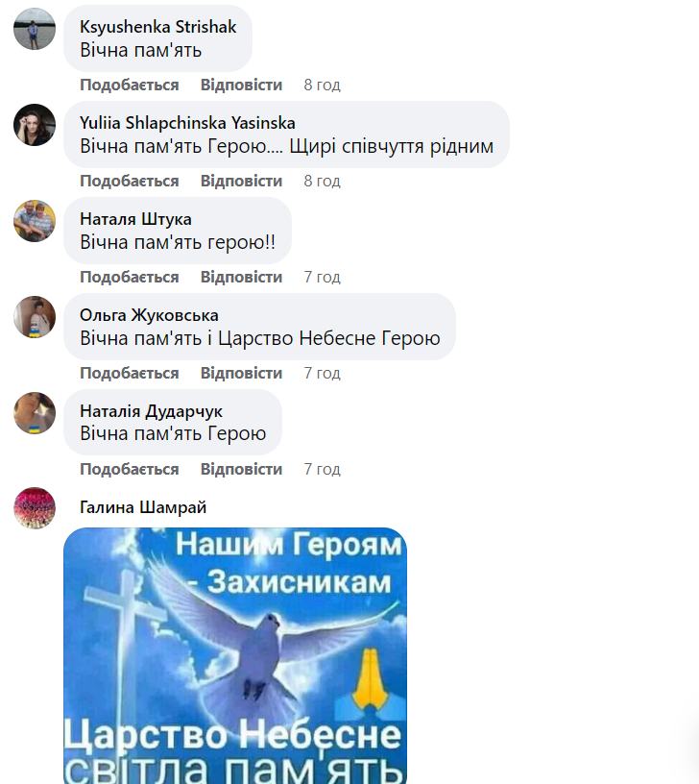Reply to Yuliia Shlapchinska Yasinska's comment
This screenshot has width=699, height=784.
241,181
